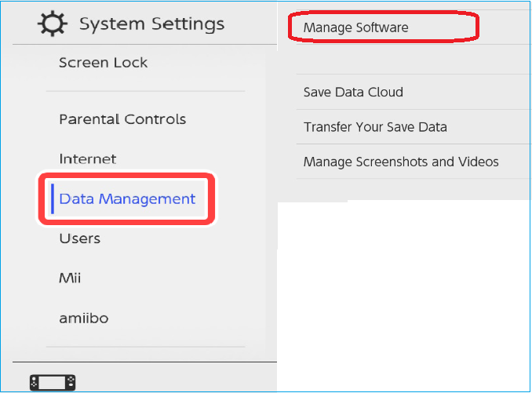The image size is (532, 393).
Task: Select the Save Data Cloud option
Action: (x=353, y=92)
